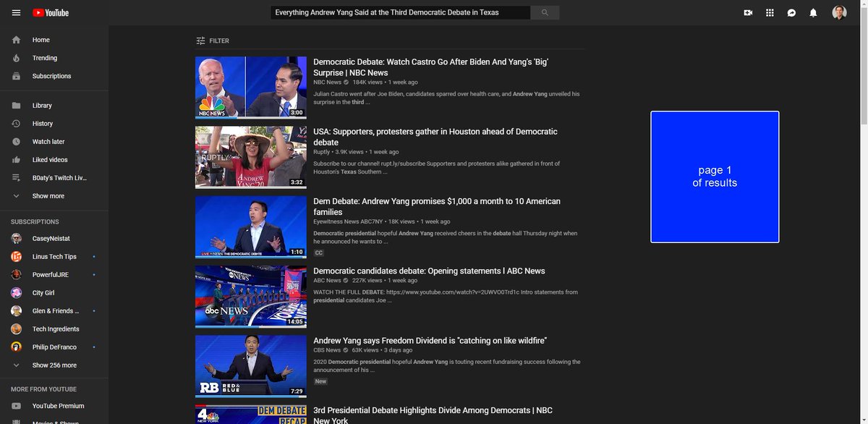Open CaseyNeistat channel
This screenshot has height=424, width=868.
pyautogui.click(x=54, y=239)
